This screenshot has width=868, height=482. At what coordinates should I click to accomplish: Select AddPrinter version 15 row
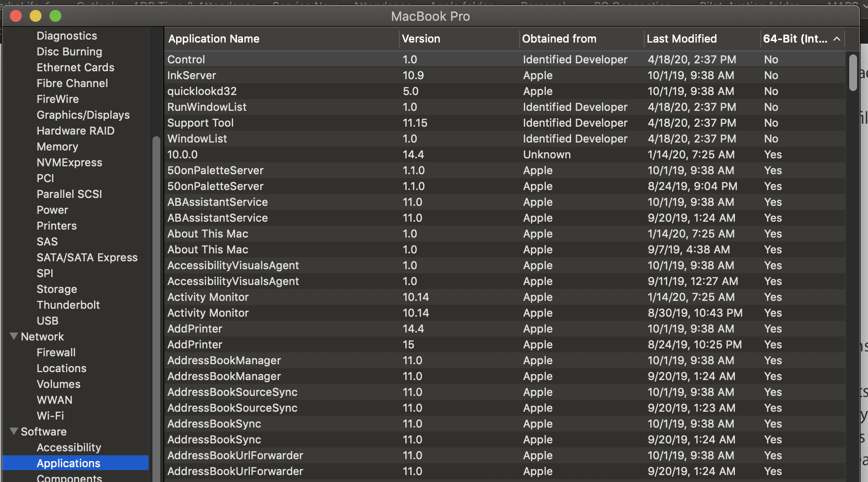[505, 344]
